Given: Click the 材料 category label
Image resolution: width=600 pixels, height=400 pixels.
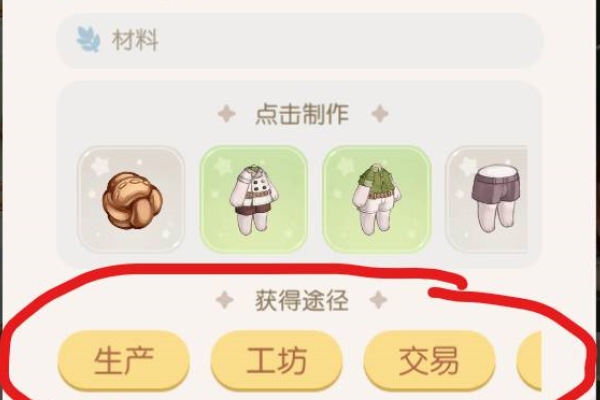Looking at the screenshot, I should coord(135,40).
